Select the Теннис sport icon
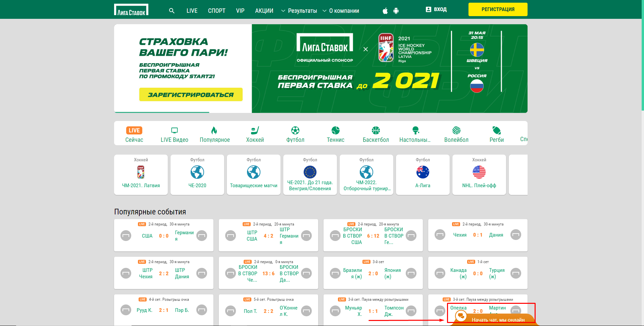Image resolution: width=644 pixels, height=326 pixels. point(336,134)
